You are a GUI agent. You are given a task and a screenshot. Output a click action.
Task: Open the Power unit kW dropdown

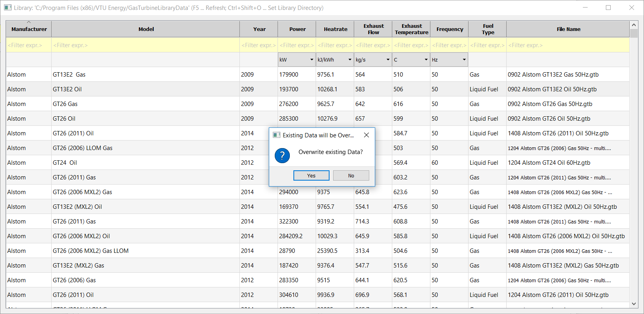297,60
